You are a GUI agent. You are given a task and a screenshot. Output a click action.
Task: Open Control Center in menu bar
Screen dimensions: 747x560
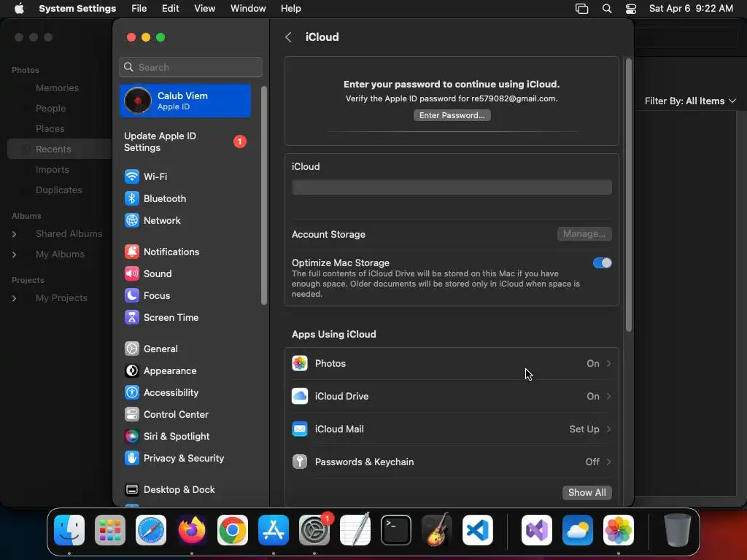[x=631, y=9]
